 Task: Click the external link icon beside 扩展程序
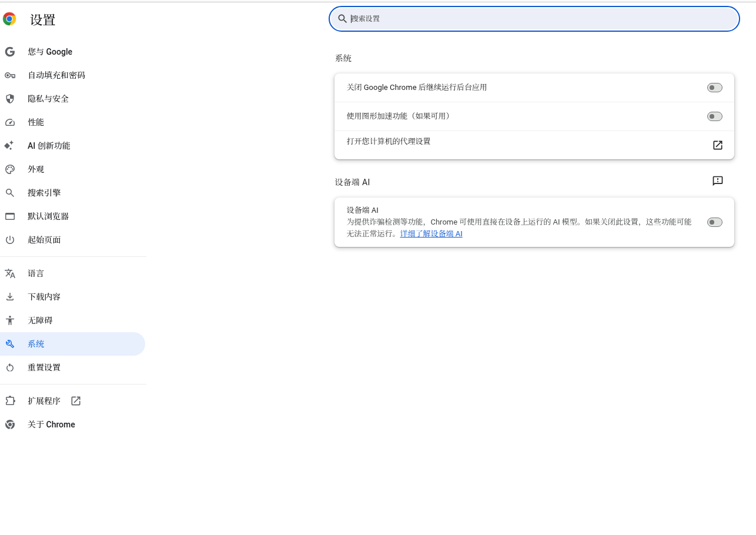coord(76,401)
